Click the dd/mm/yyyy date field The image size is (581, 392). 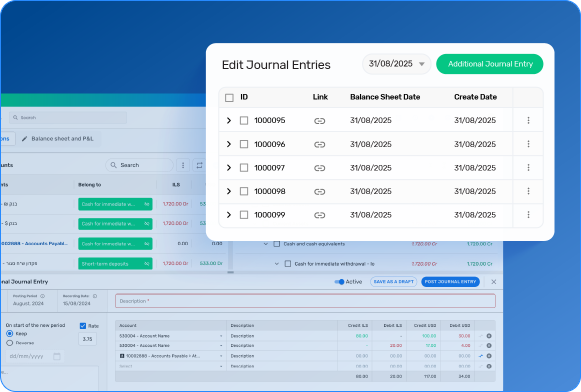pos(35,356)
